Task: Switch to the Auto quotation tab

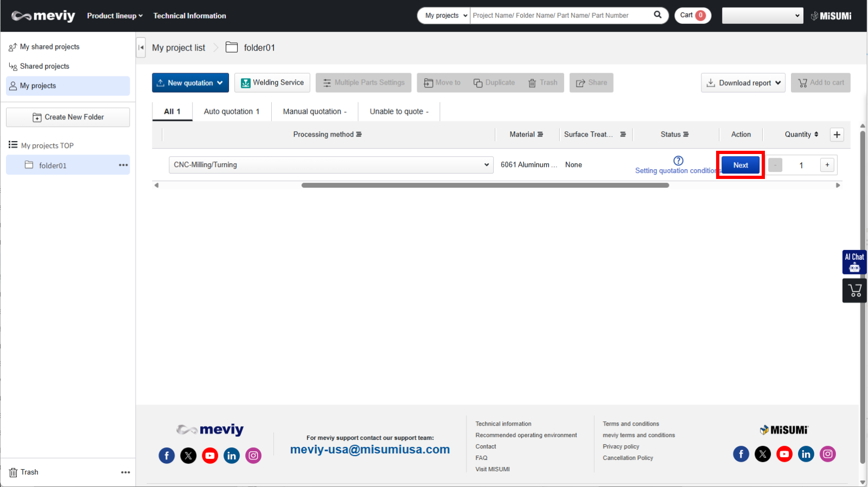Action: 231,112
